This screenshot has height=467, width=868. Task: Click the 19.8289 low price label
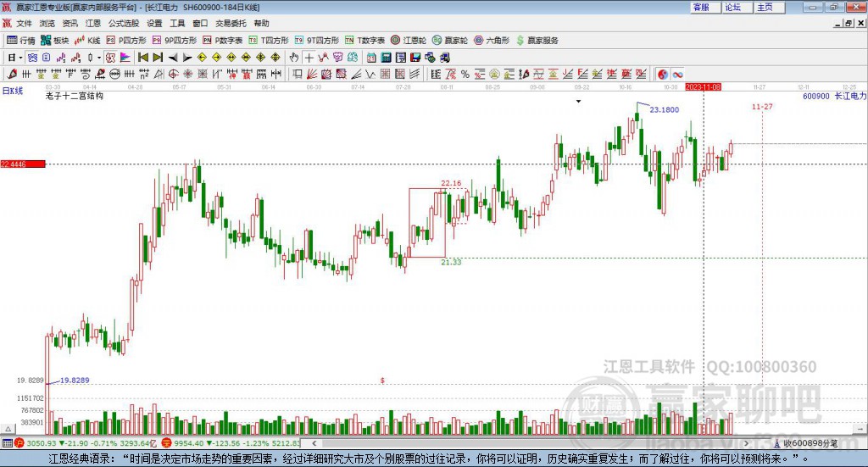(75, 381)
